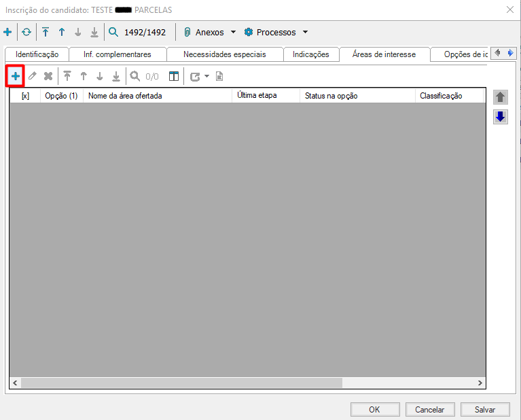Viewport: 521px width, 420px height.
Task: Expand the Processos dropdown menu
Action: [x=305, y=32]
